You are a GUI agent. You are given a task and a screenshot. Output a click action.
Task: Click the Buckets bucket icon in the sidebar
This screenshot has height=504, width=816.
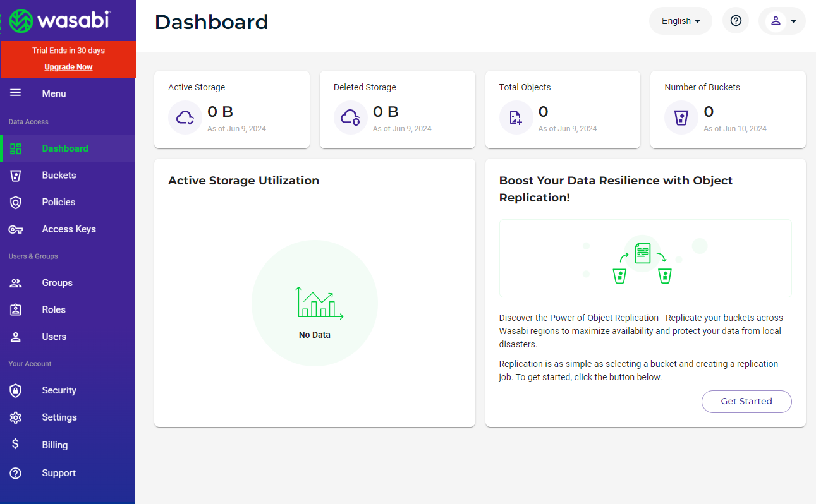point(16,176)
